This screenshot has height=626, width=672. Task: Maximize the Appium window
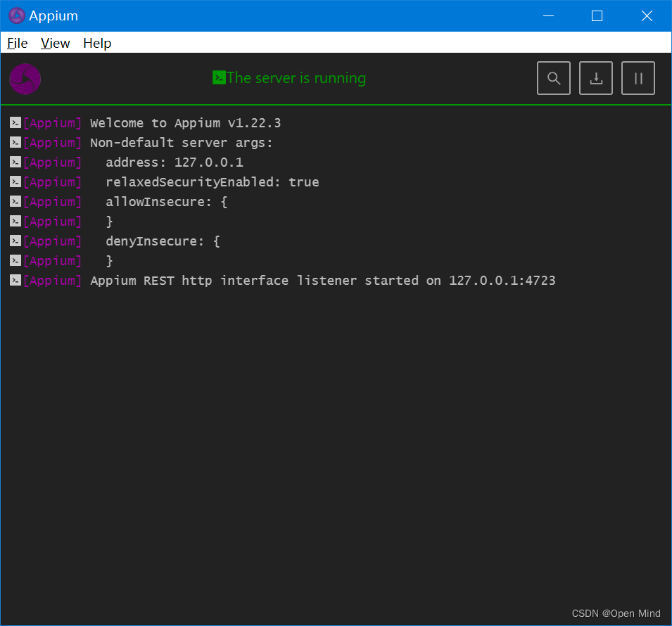[597, 16]
